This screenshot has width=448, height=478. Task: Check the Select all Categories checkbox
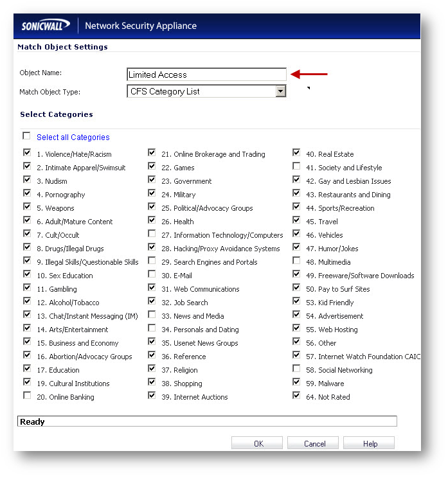(x=26, y=136)
